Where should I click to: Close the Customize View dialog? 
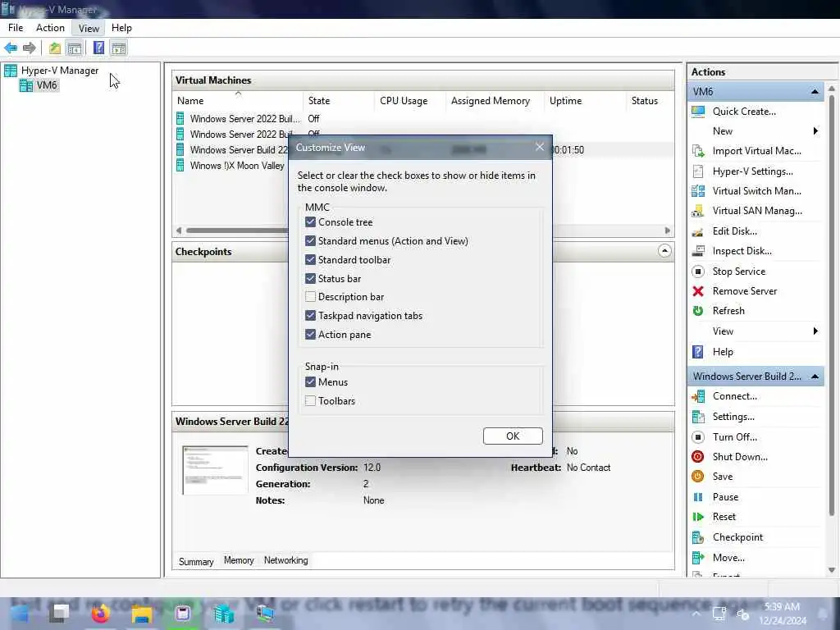click(540, 147)
